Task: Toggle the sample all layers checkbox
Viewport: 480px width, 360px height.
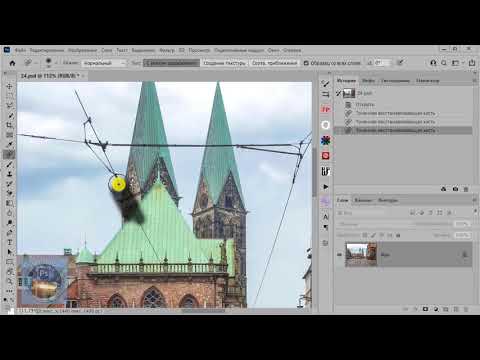Action: pyautogui.click(x=306, y=63)
